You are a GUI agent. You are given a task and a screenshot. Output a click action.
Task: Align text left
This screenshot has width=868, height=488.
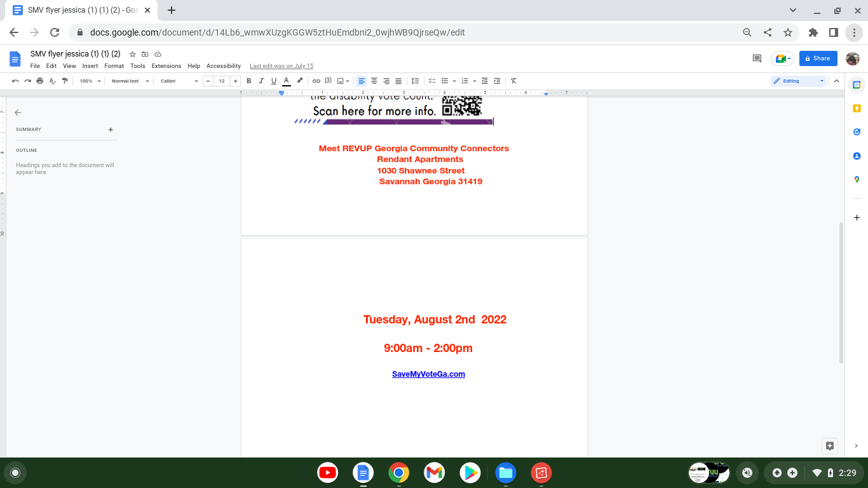(x=362, y=81)
